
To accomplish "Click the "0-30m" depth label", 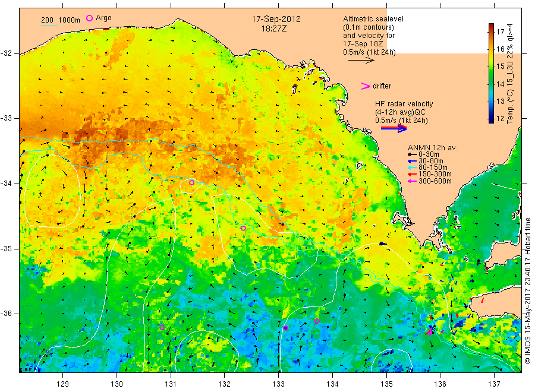I will point(429,154).
